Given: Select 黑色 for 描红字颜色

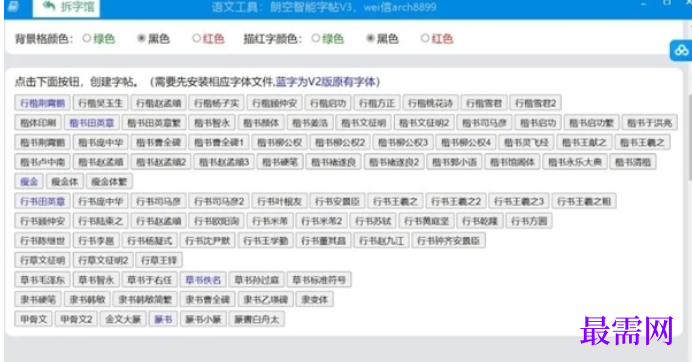Looking at the screenshot, I should pyautogui.click(x=371, y=38).
